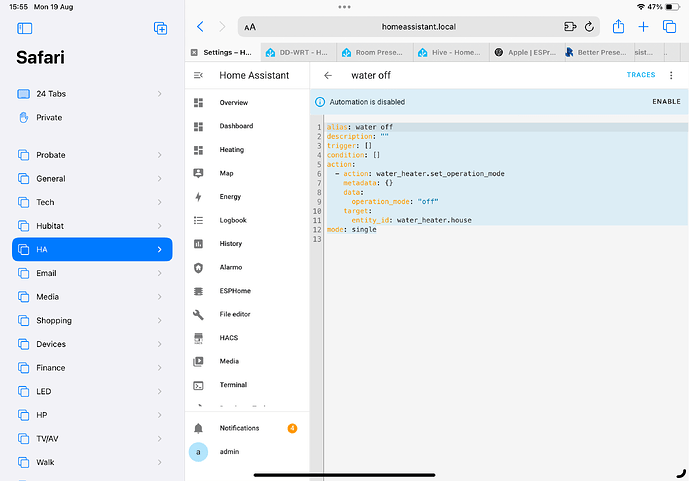Add a new tab with plus icon
Image resolution: width=689 pixels, height=481 pixels.
pyautogui.click(x=643, y=27)
